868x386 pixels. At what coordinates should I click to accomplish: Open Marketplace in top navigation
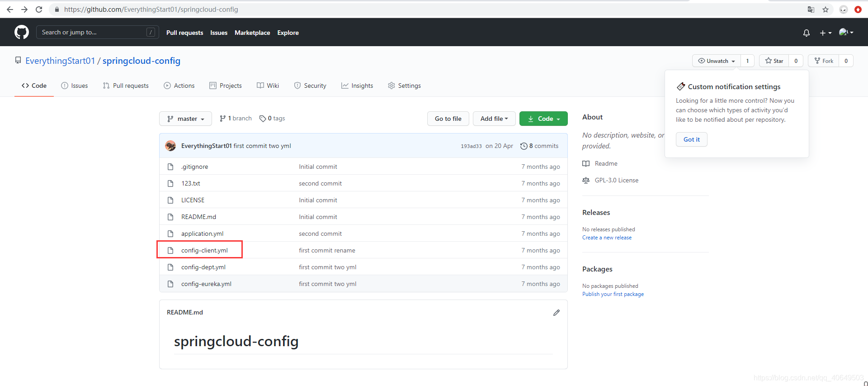[x=252, y=33]
